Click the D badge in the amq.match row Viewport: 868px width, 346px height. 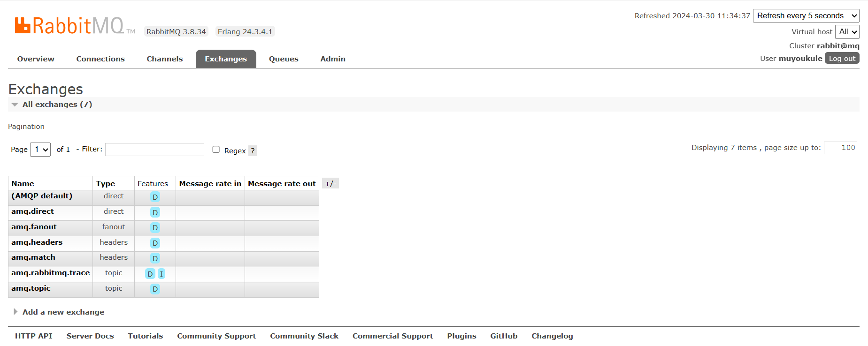pyautogui.click(x=155, y=258)
